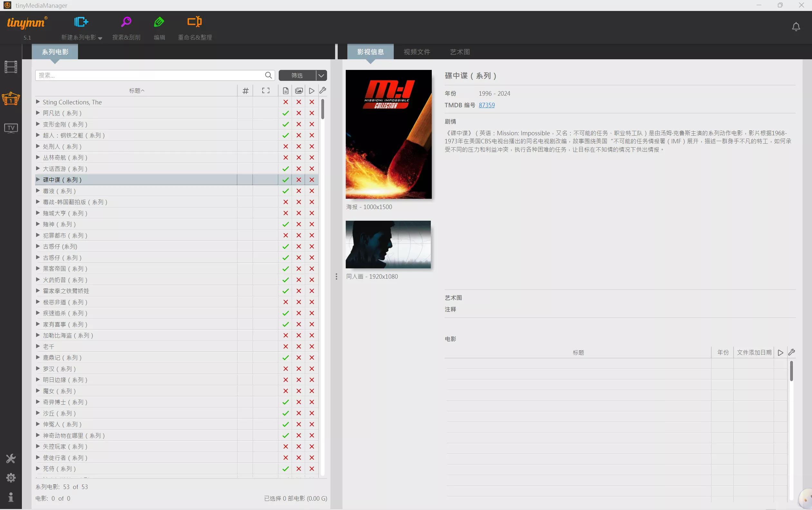
Task: Click the panel splitter dots handle
Action: tap(336, 277)
